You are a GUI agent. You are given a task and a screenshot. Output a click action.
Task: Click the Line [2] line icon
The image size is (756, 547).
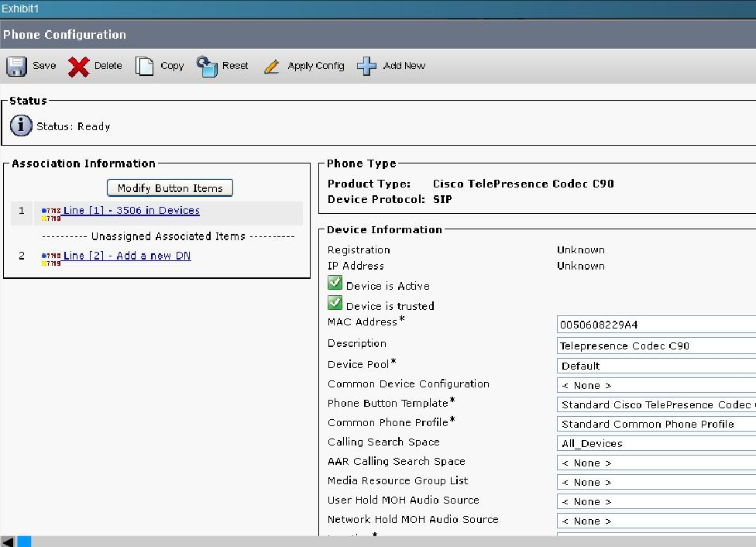(51, 259)
